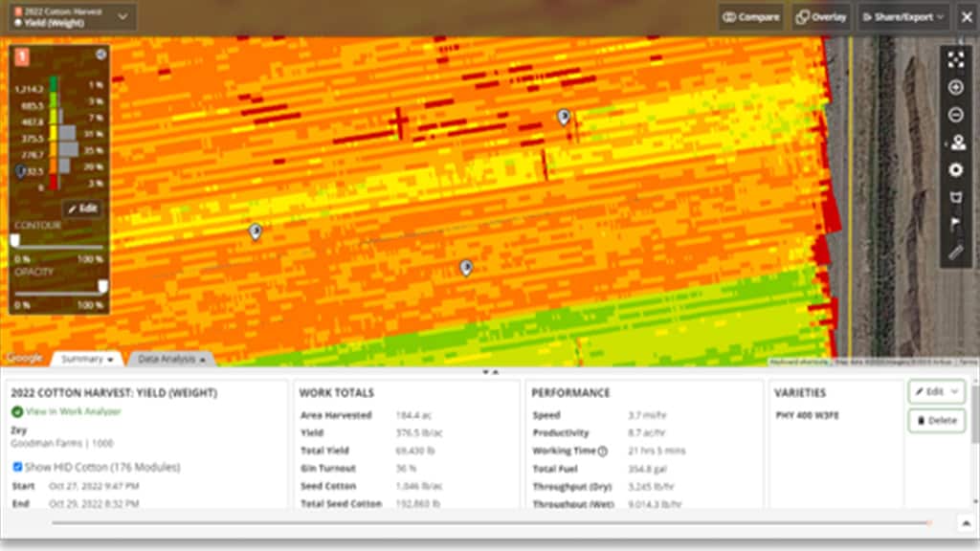This screenshot has width=980, height=551.
Task: Click the red legend color swatch
Action: click(54, 183)
